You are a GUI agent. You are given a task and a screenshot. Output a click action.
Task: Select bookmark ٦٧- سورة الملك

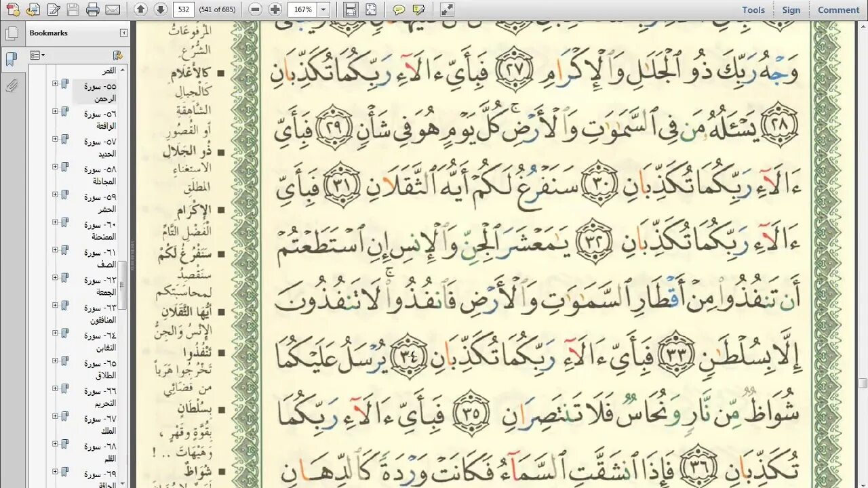pos(100,425)
